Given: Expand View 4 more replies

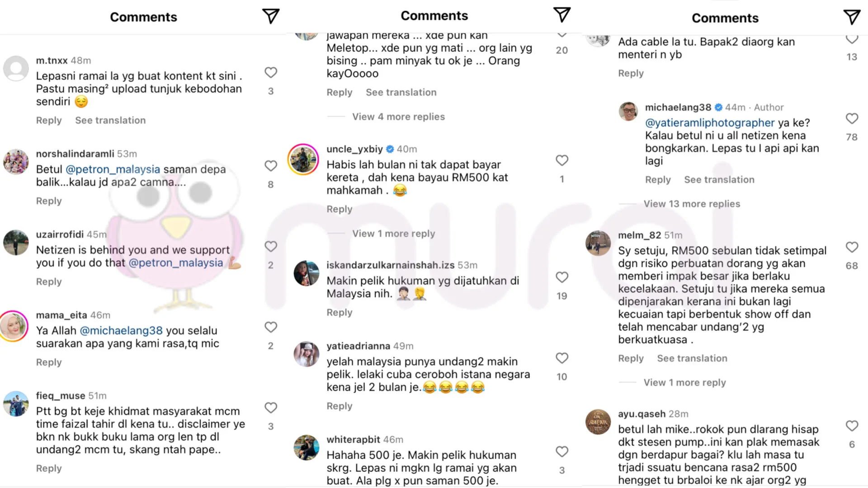Looking at the screenshot, I should click(398, 117).
